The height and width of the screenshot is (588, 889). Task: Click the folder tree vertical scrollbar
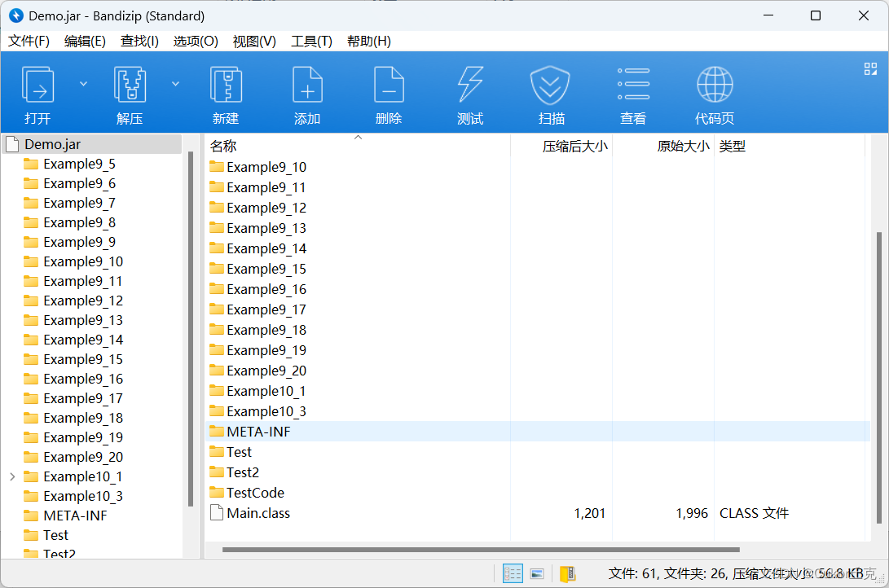click(191, 328)
